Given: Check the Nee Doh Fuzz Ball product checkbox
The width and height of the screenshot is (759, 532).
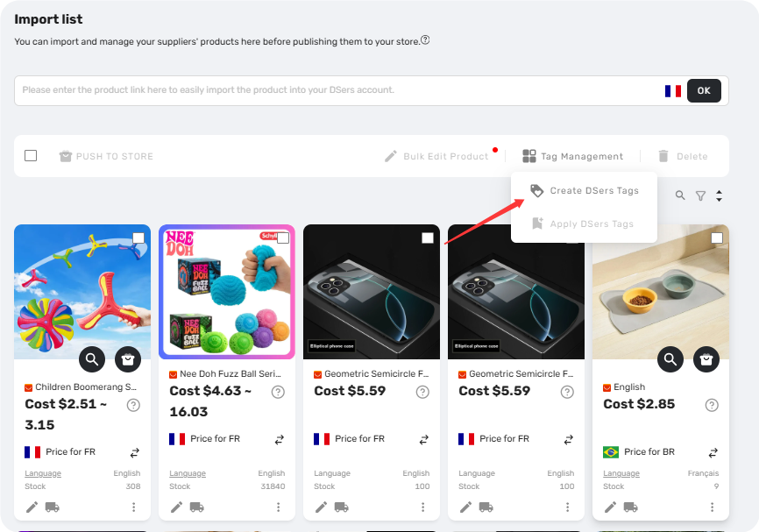Looking at the screenshot, I should point(283,238).
